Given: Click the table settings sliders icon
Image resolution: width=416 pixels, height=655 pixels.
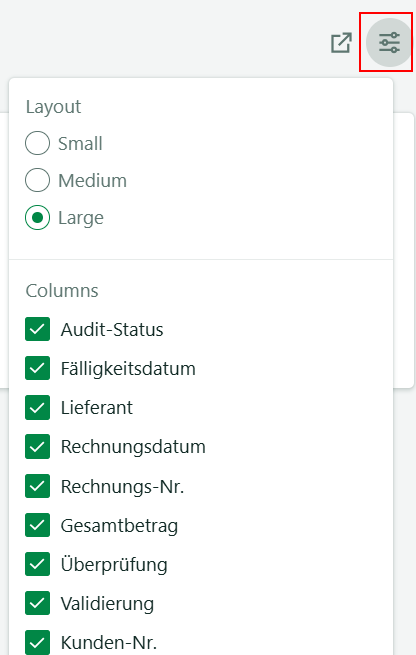Looking at the screenshot, I should 389,42.
